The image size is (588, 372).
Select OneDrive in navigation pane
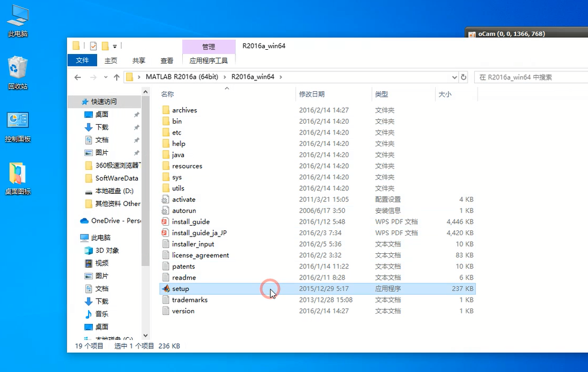(x=111, y=221)
